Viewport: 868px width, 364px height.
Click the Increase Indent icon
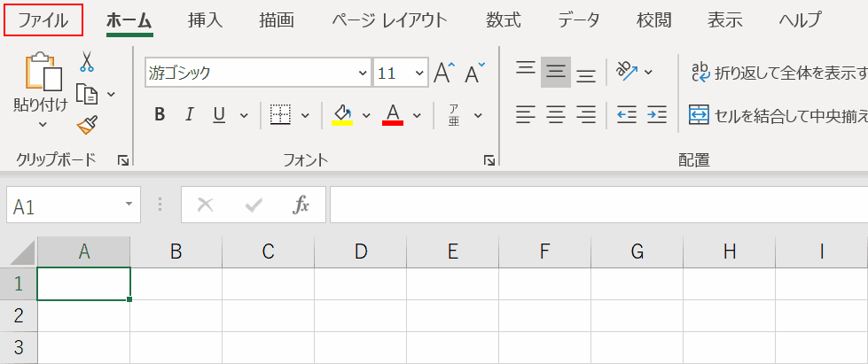pyautogui.click(x=656, y=114)
